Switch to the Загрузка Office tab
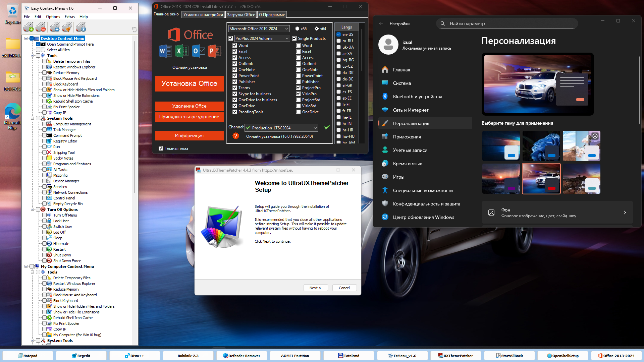 [241, 14]
